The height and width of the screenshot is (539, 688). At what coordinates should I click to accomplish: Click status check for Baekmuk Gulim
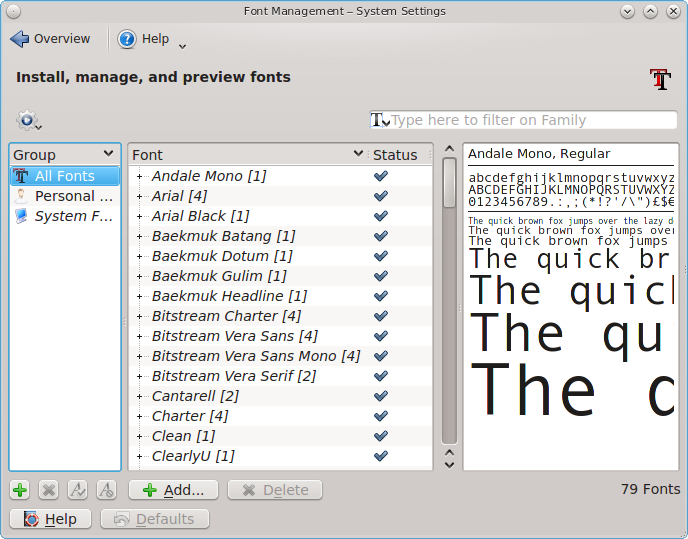click(381, 276)
